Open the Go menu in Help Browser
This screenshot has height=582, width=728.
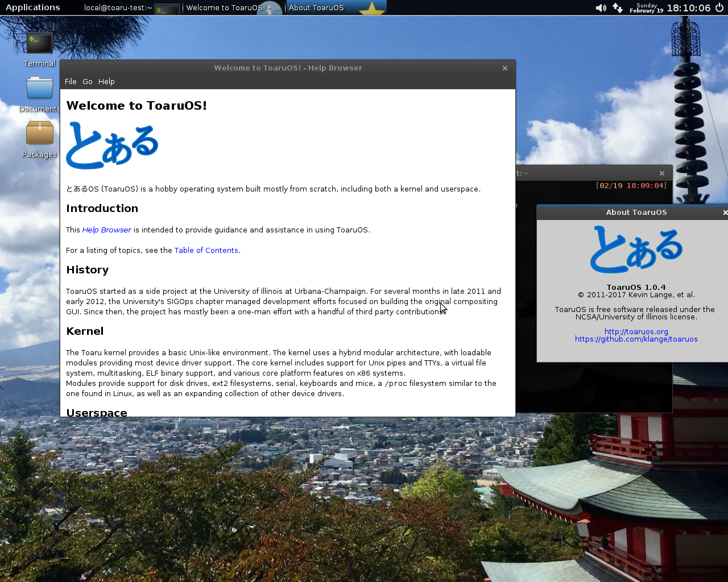[x=88, y=81]
